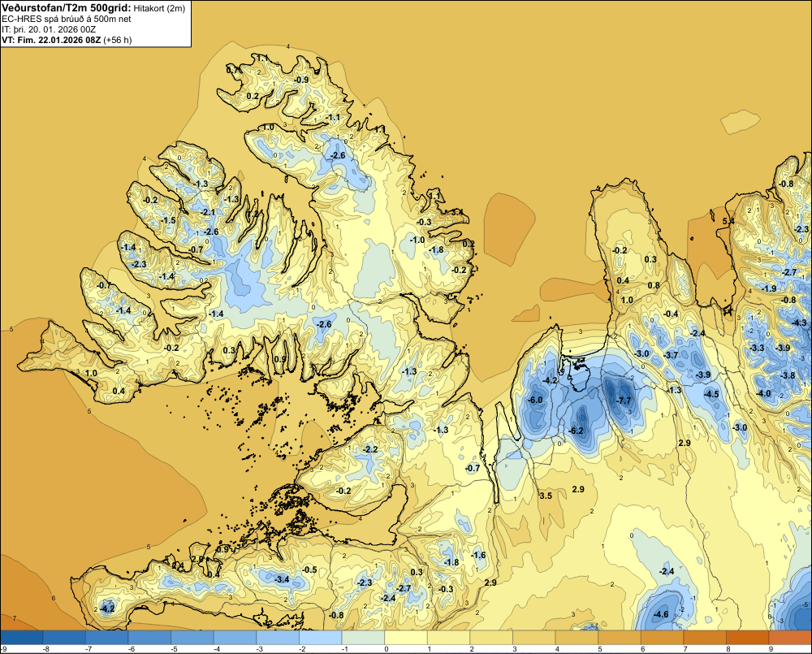The image size is (812, 654).
Task: Pick the legend swatch between 0 and 1
Action: (x=406, y=637)
